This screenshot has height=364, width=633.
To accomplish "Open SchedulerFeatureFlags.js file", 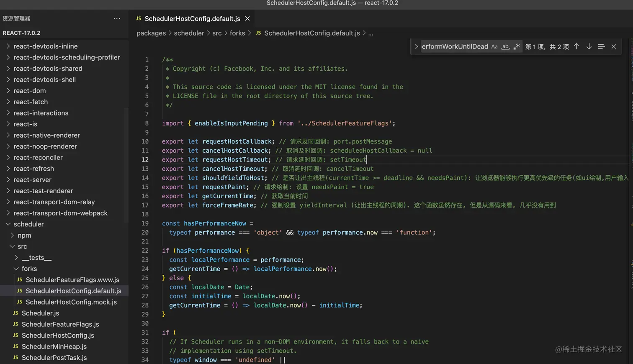I will point(60,324).
